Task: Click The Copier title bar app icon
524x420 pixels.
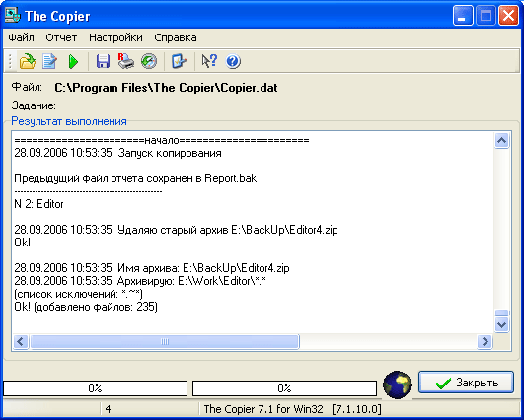Action: [x=13, y=16]
